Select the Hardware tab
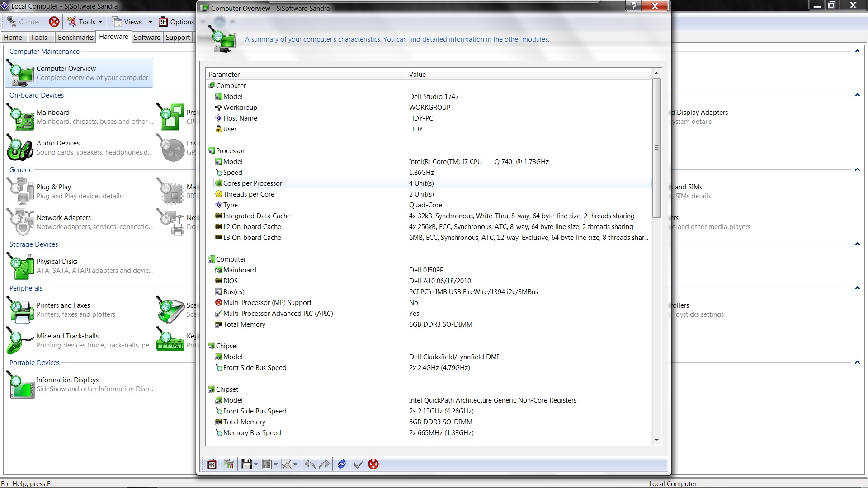The image size is (868, 488). coord(113,37)
